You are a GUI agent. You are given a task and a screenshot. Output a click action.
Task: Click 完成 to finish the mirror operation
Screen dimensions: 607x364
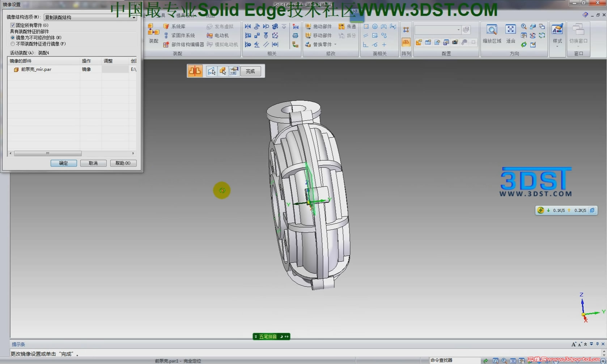[x=250, y=71]
